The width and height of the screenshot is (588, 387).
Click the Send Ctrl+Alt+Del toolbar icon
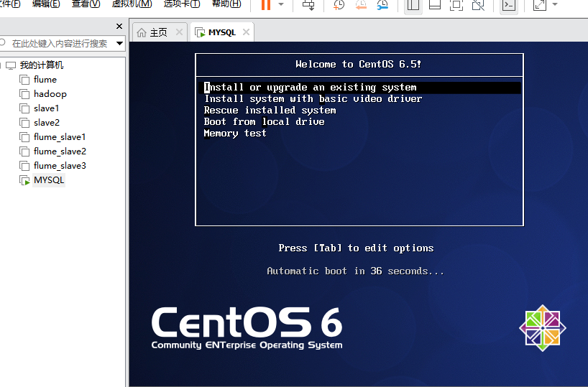[x=308, y=5]
